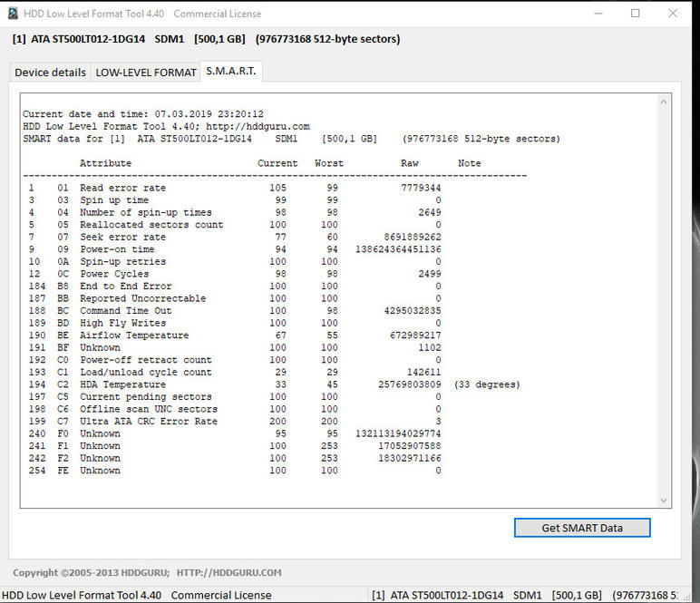Click the raw value 7779344
The width and height of the screenshot is (700, 603).
tap(421, 188)
